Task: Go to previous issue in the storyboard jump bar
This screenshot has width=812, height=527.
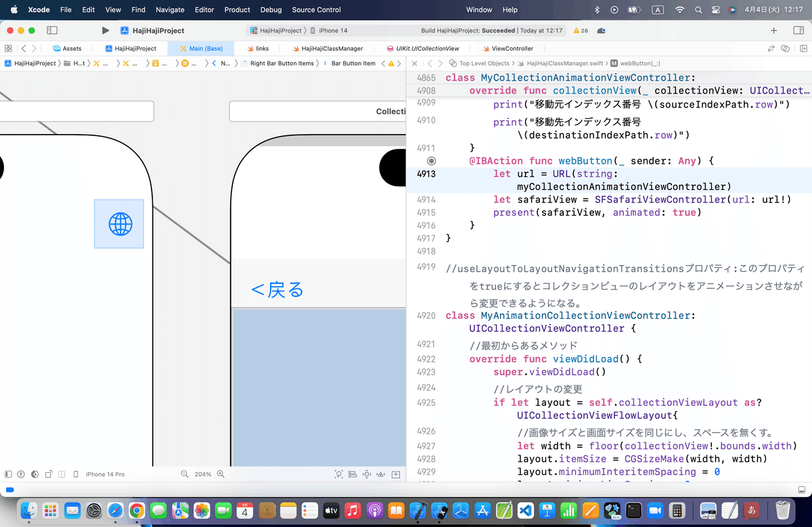Action: point(382,64)
